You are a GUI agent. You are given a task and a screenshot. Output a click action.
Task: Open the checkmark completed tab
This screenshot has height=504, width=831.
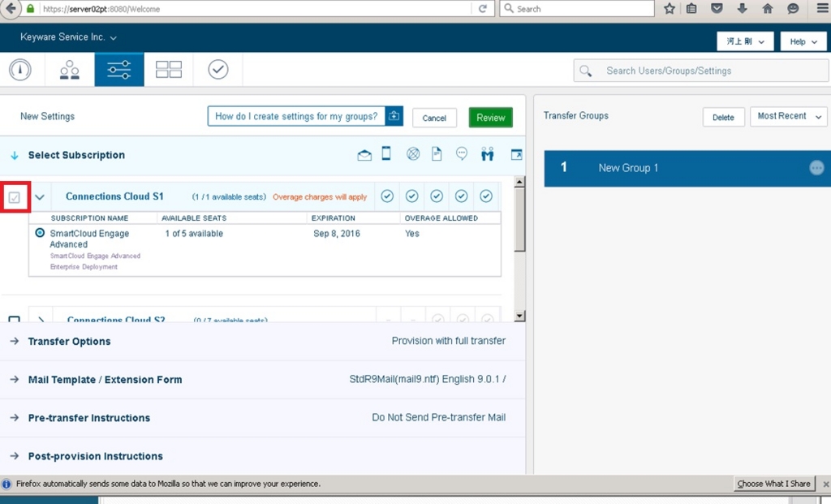click(x=217, y=70)
